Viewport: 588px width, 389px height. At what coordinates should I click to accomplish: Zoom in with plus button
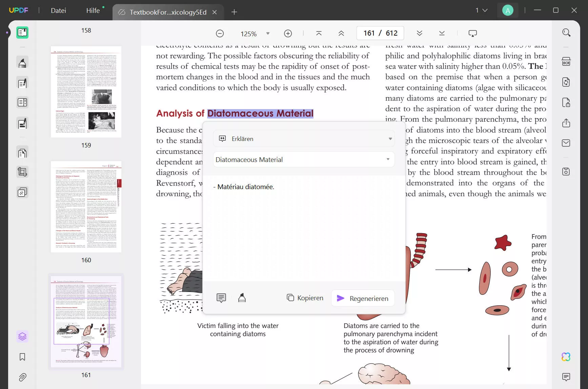point(288,33)
